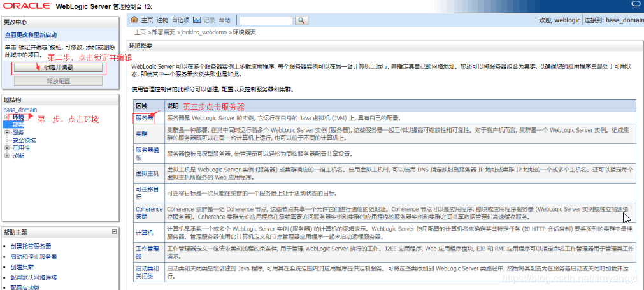644x290 pixels.
Task: Expand the 互用性 tree node
Action: (x=6, y=148)
